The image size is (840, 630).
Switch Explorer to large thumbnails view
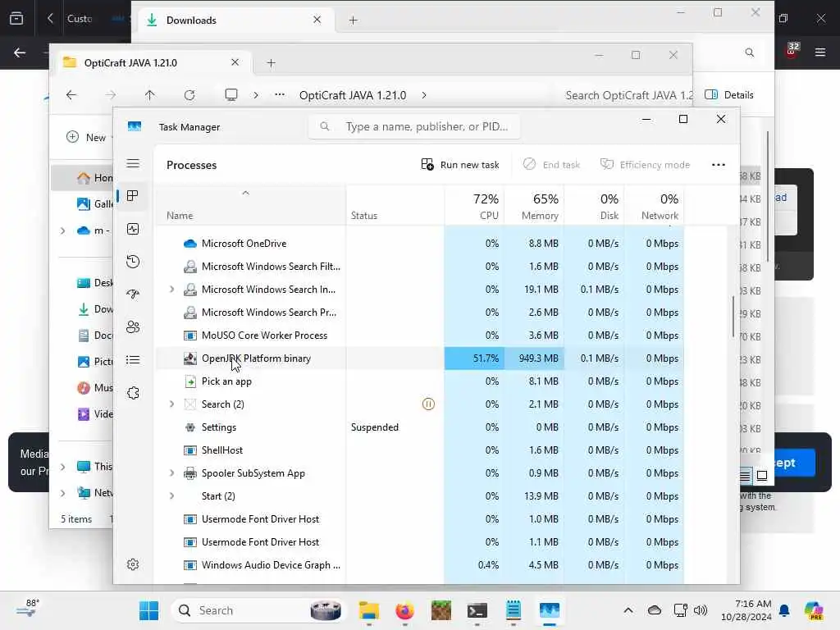tap(762, 475)
